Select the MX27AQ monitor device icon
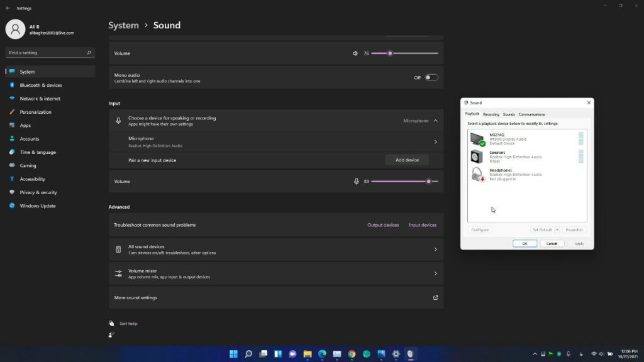 click(x=477, y=139)
